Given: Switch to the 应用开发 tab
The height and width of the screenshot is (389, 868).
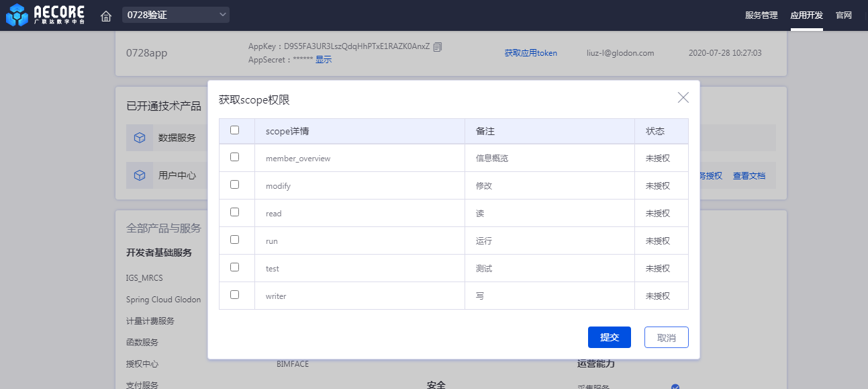Looking at the screenshot, I should pos(806,15).
